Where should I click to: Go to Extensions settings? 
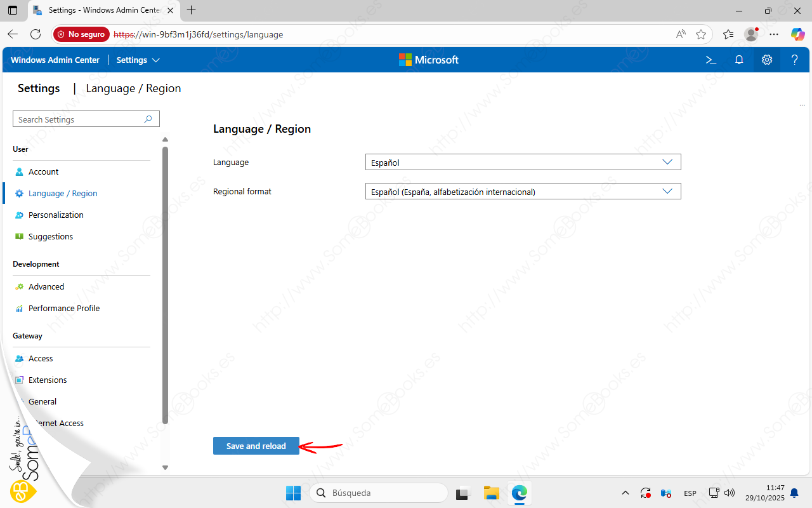pos(48,380)
